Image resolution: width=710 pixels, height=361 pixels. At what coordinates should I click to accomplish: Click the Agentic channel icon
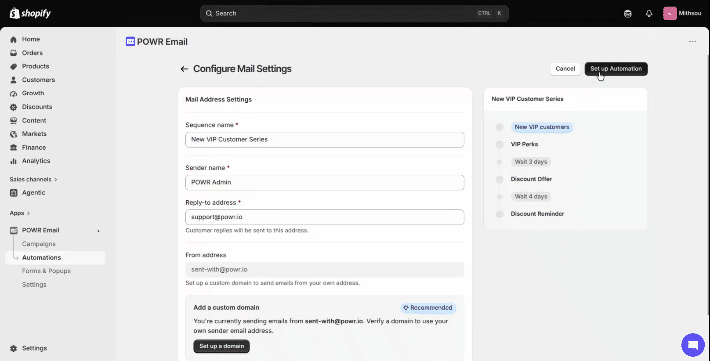pyautogui.click(x=14, y=193)
